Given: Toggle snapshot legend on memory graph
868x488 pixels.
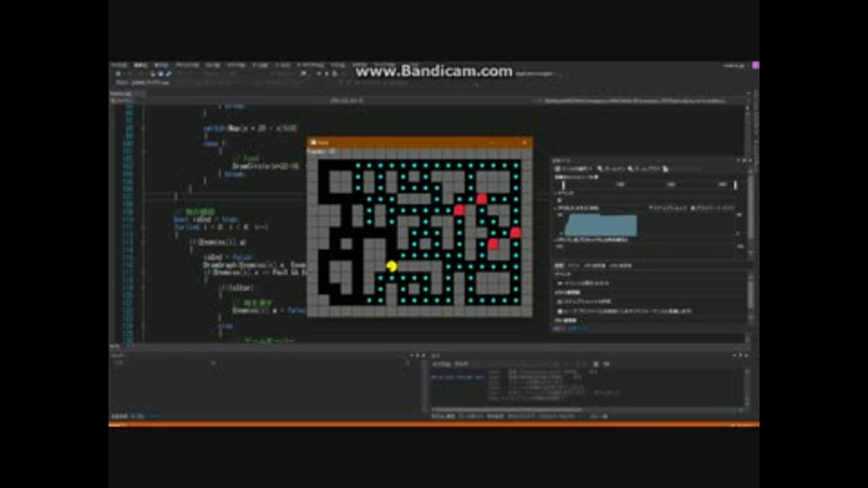Looking at the screenshot, I should (668, 208).
